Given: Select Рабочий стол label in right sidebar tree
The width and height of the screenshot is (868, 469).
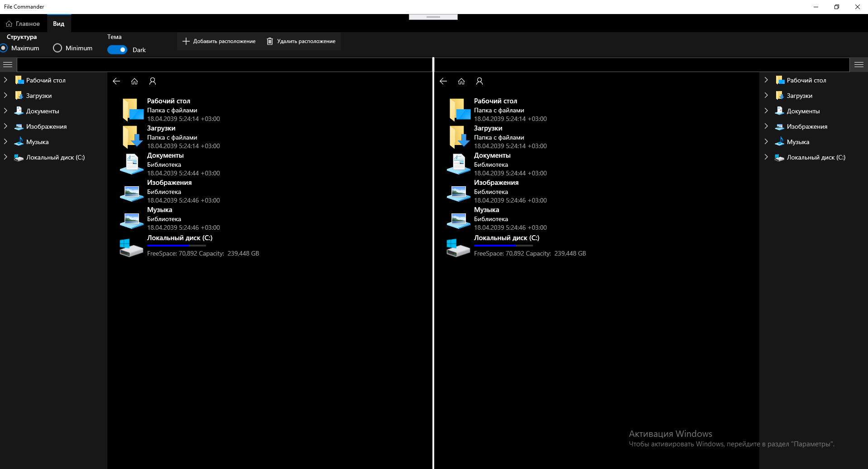Looking at the screenshot, I should click(806, 80).
